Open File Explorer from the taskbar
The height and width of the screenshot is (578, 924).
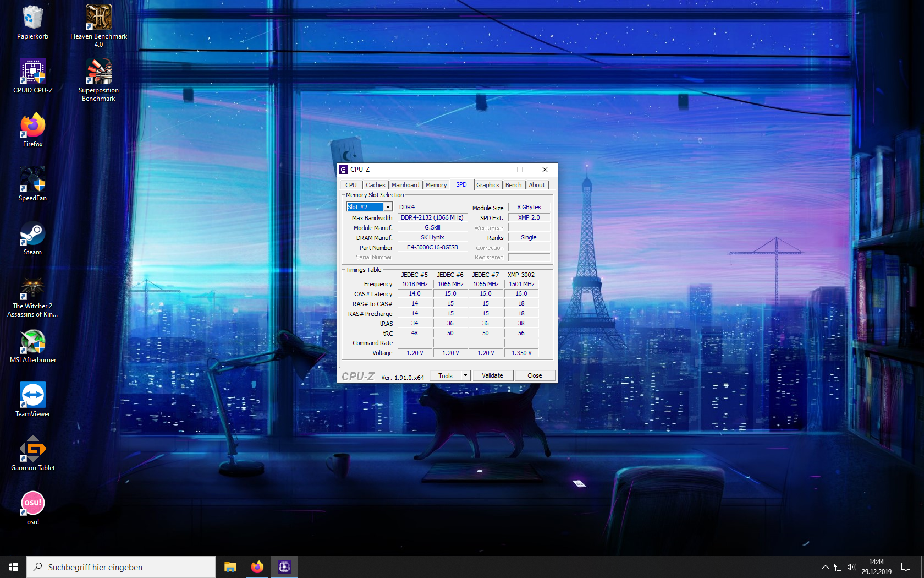(x=230, y=567)
